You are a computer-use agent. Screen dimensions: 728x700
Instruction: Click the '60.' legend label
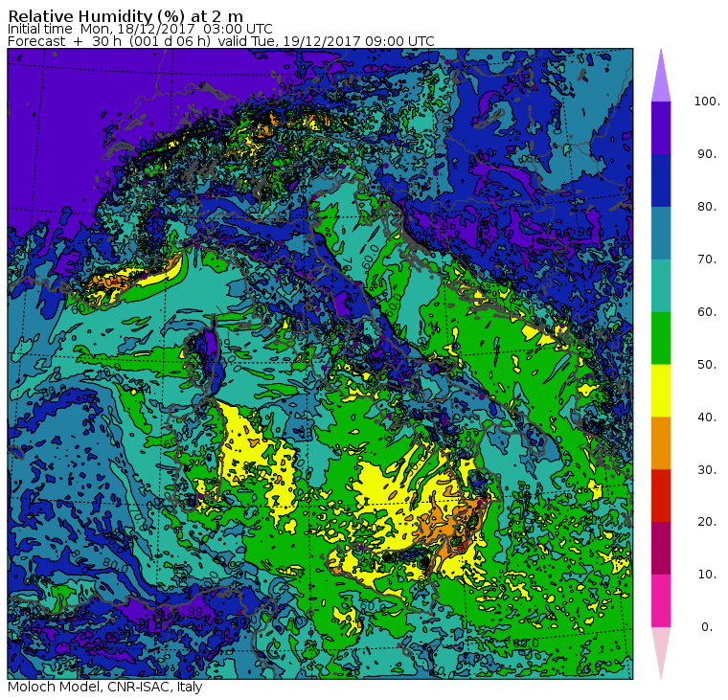(707, 312)
